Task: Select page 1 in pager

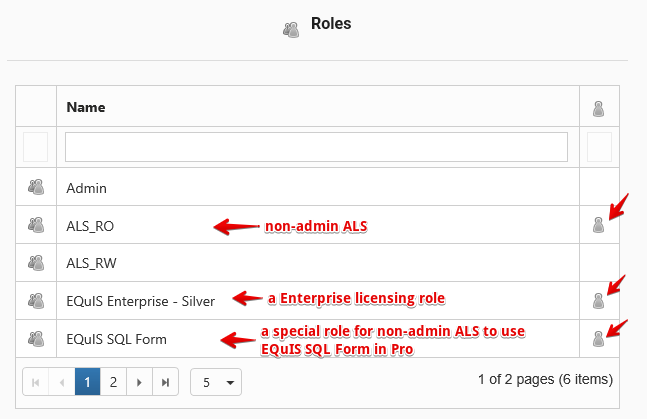Action: 87,382
